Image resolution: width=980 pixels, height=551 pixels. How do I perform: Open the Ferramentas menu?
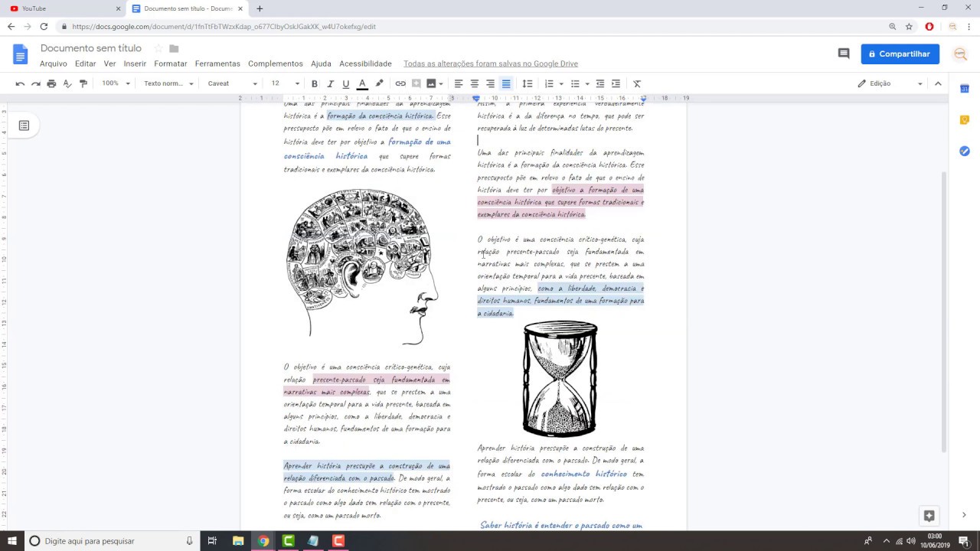coord(217,64)
